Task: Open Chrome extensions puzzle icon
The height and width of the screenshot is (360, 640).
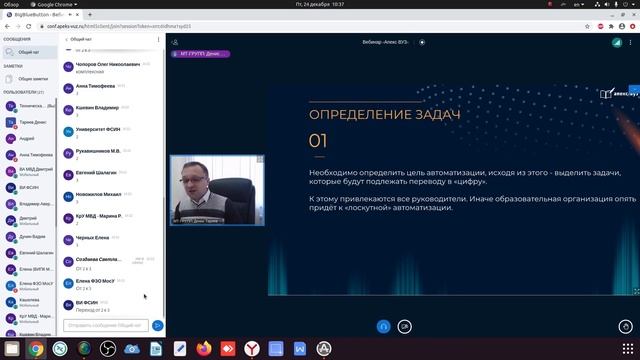Action: (x=611, y=26)
